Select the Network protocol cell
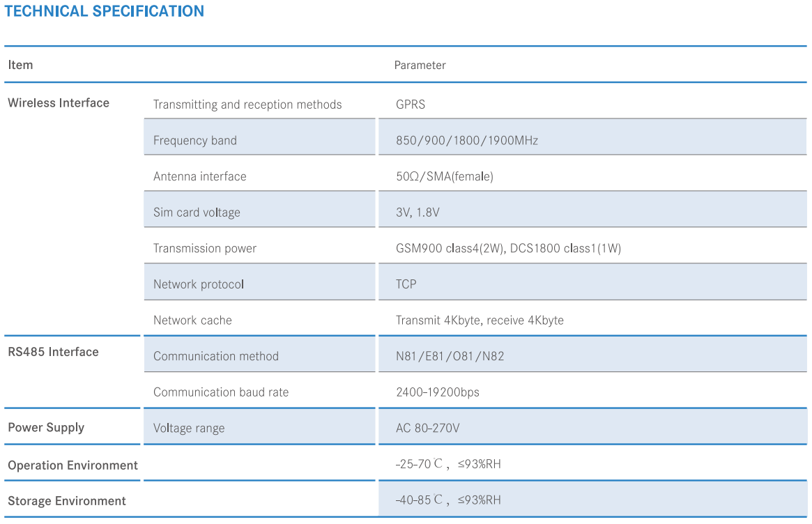 pos(199,284)
